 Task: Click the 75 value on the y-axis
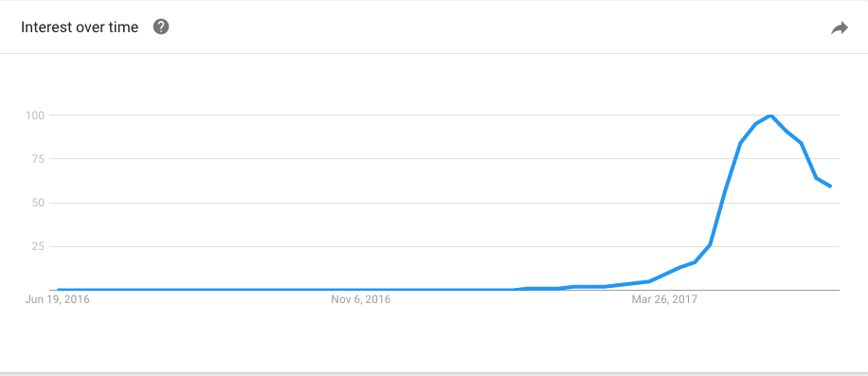37,159
